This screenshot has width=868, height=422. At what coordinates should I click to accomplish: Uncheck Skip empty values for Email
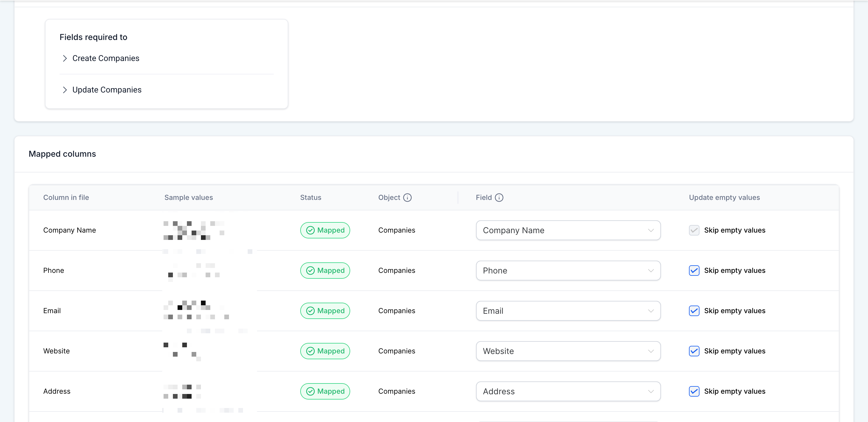[x=694, y=311]
